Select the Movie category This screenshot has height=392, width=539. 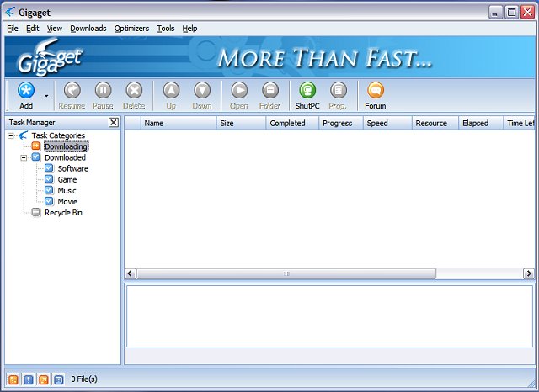coord(67,202)
